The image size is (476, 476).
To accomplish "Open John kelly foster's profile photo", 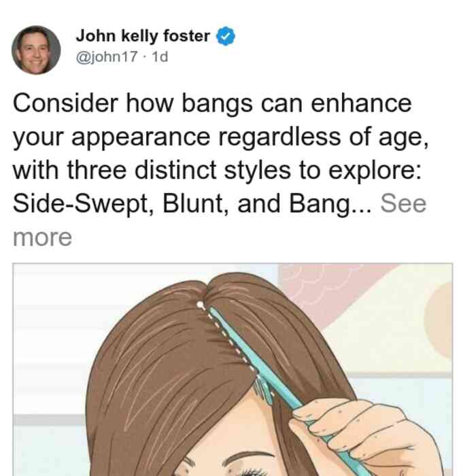I will pos(36,50).
